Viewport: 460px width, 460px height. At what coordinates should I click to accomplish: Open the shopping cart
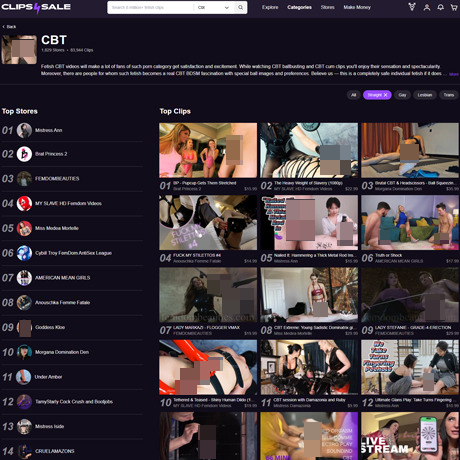tap(454, 7)
